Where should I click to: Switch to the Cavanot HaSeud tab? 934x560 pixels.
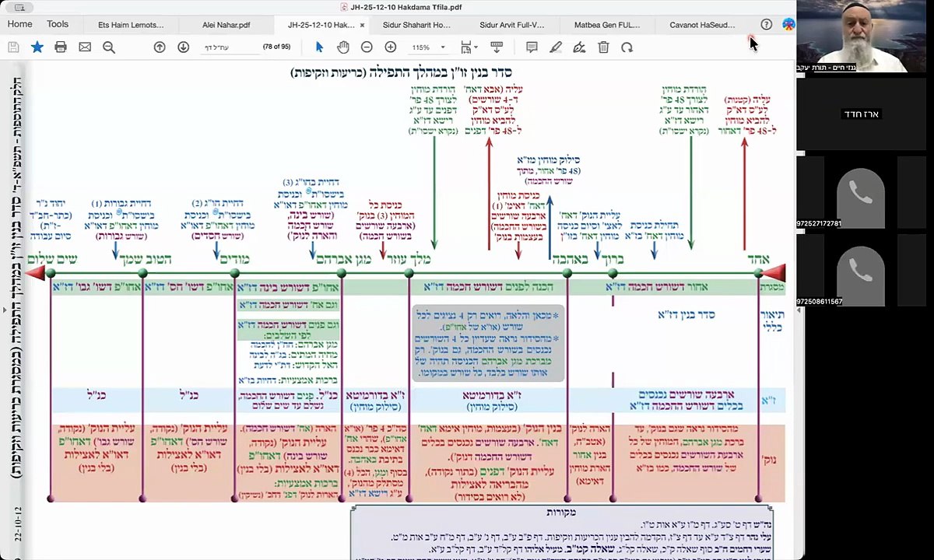click(x=702, y=25)
